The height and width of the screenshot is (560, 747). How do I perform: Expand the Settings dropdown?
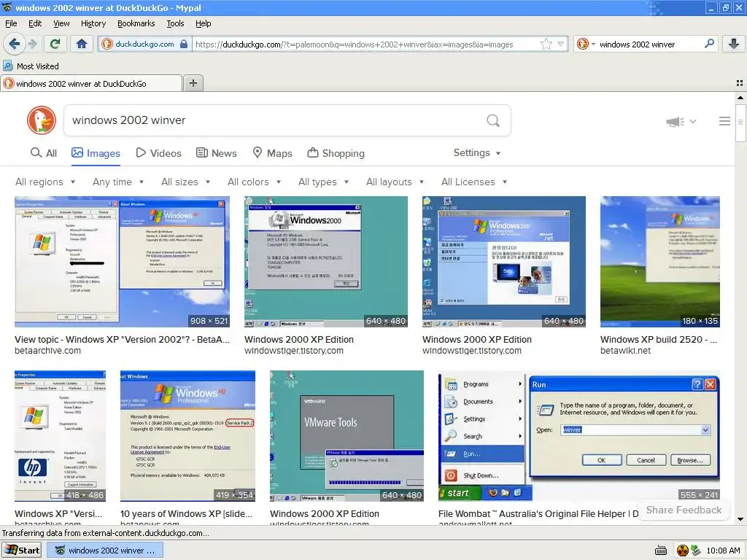tap(477, 153)
